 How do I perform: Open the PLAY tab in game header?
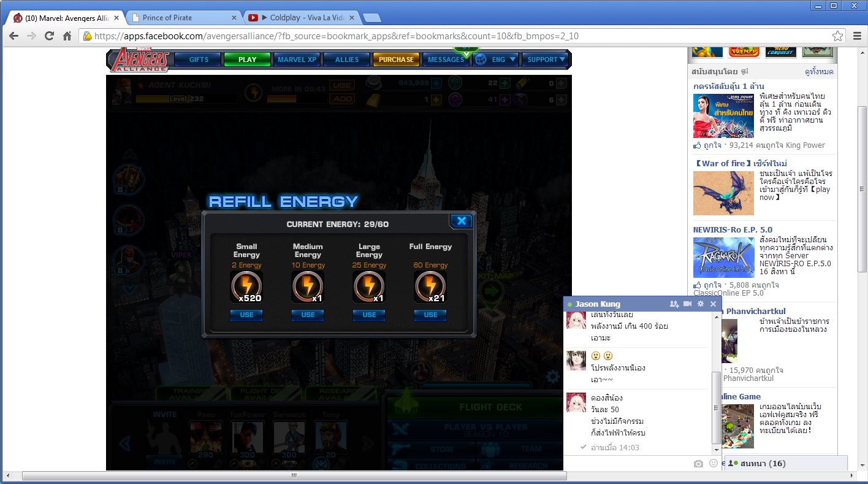click(248, 60)
